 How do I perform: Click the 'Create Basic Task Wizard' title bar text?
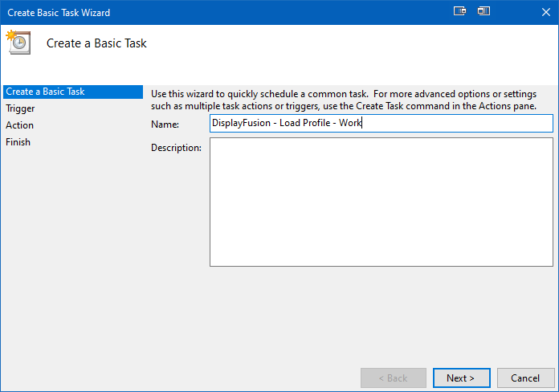click(59, 13)
